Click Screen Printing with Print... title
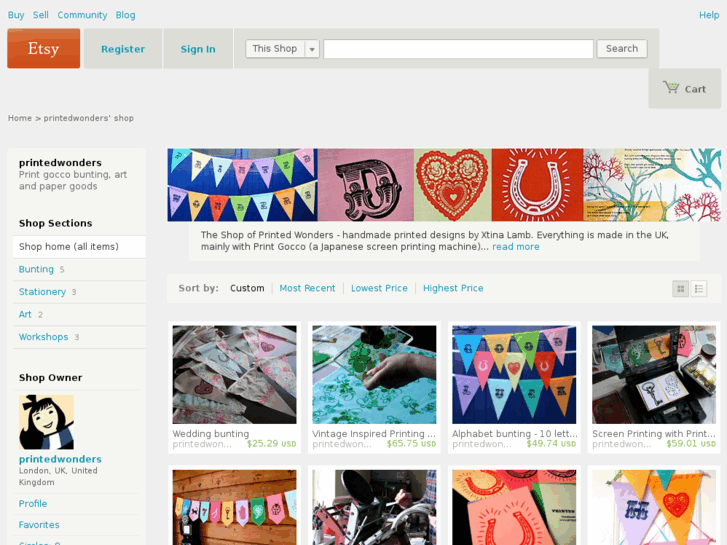This screenshot has height=545, width=727. point(654,434)
